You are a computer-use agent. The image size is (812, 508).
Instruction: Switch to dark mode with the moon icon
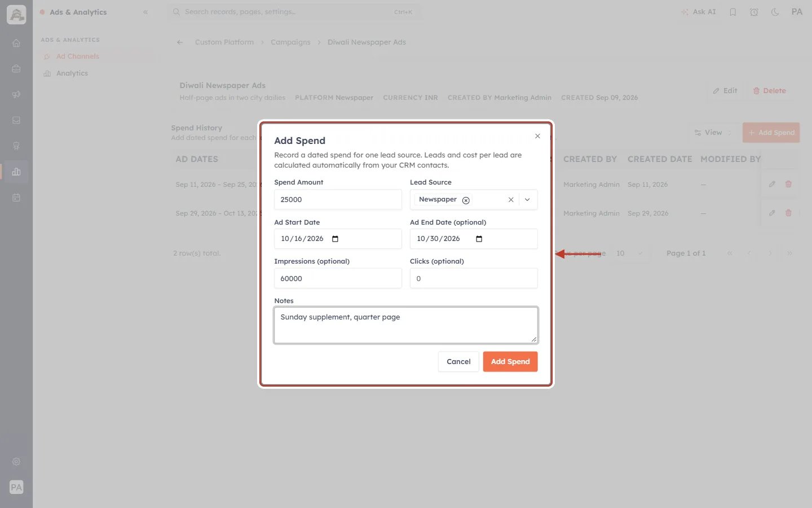coord(775,12)
